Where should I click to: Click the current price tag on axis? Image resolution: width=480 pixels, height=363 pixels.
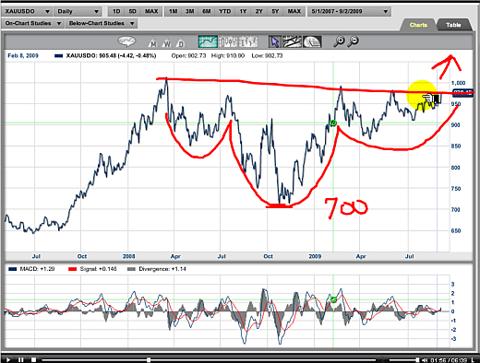coord(463,93)
